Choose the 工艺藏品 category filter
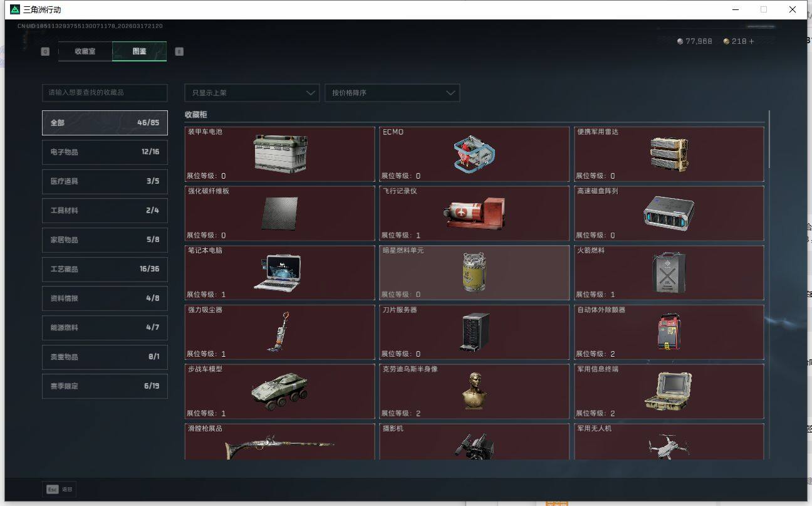Screen dimensions: 812x506 point(105,269)
